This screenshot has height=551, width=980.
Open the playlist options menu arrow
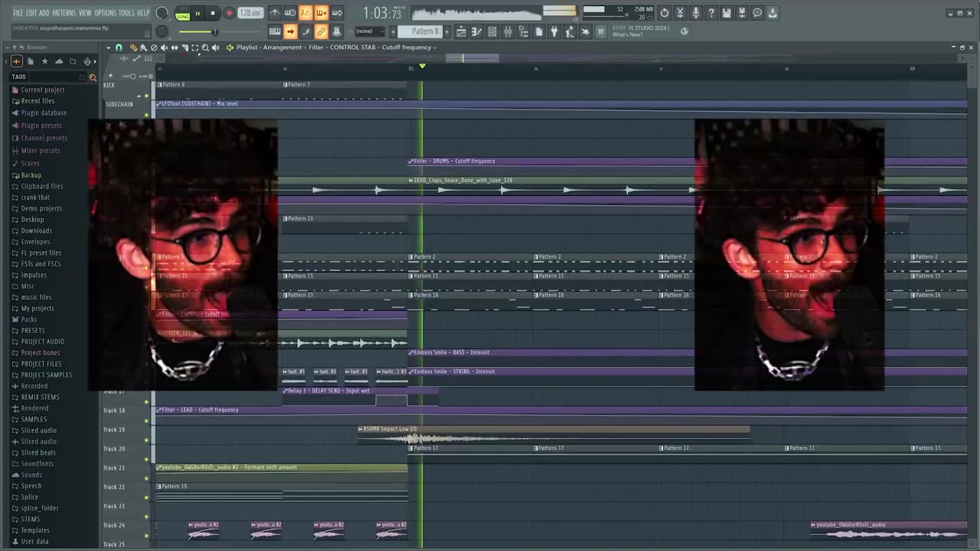click(109, 47)
